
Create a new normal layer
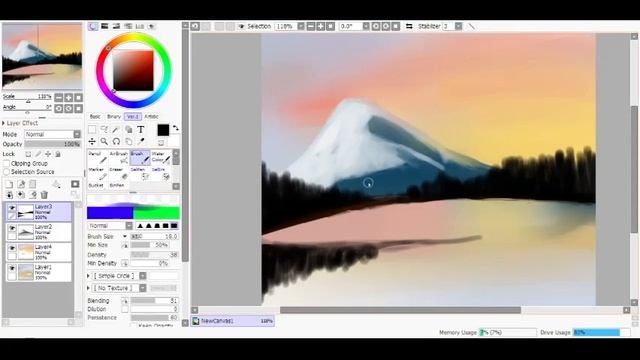(9, 184)
